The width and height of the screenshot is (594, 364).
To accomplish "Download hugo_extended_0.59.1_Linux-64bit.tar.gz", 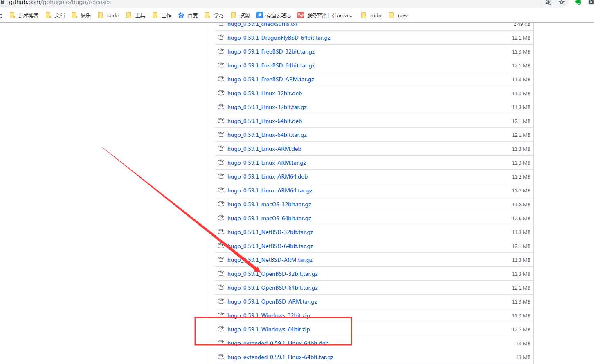I will click(x=280, y=357).
